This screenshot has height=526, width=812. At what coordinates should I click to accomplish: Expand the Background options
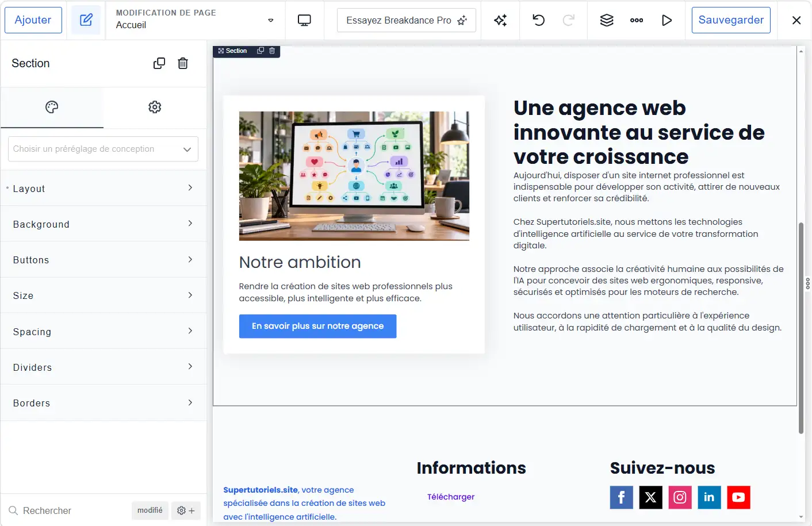pos(104,224)
